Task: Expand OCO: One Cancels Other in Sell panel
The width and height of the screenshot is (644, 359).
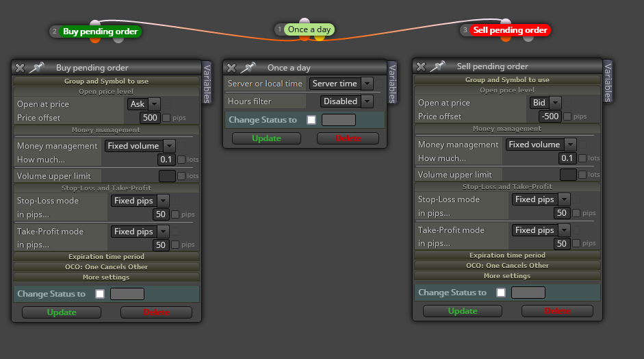Action: [x=507, y=266]
